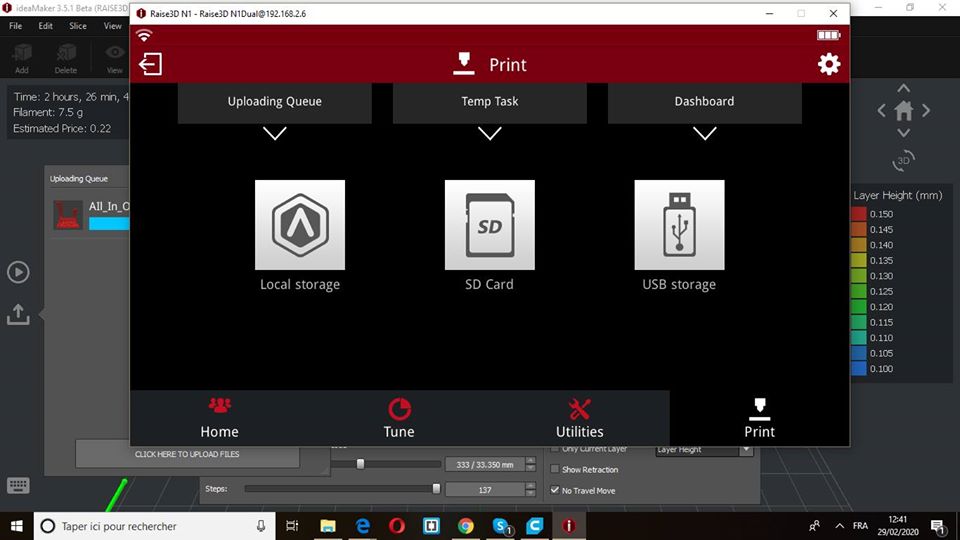Click the Home view icon in ideaMaker
960x540 pixels.
(x=904, y=111)
